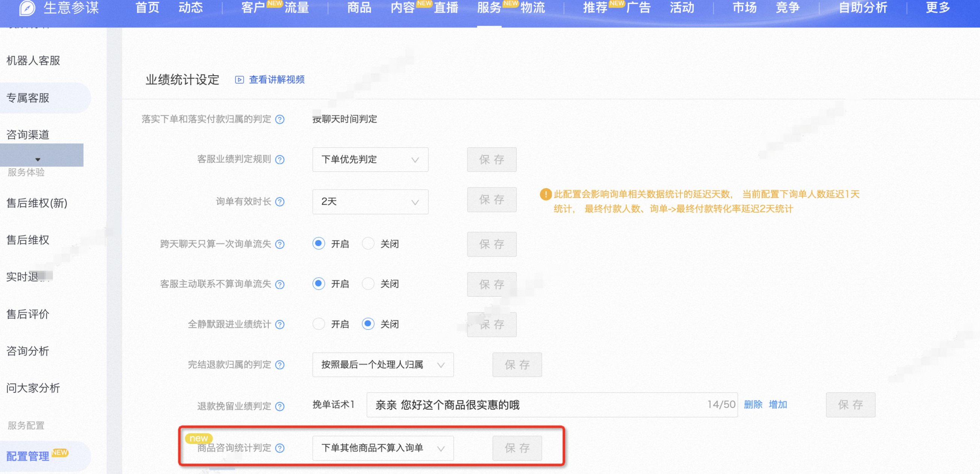This screenshot has width=980, height=474.
Task: Select 关闭 for 全静默跟进业绩统计
Action: [368, 324]
